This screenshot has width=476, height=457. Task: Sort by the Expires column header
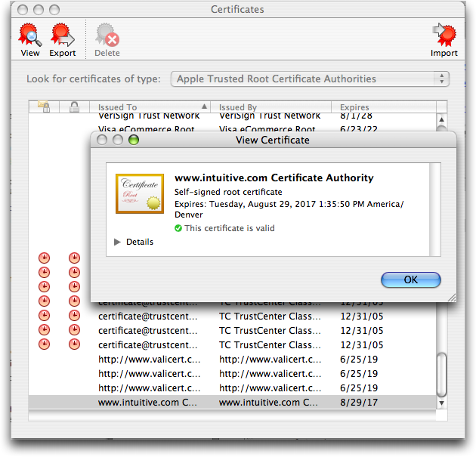click(x=383, y=107)
